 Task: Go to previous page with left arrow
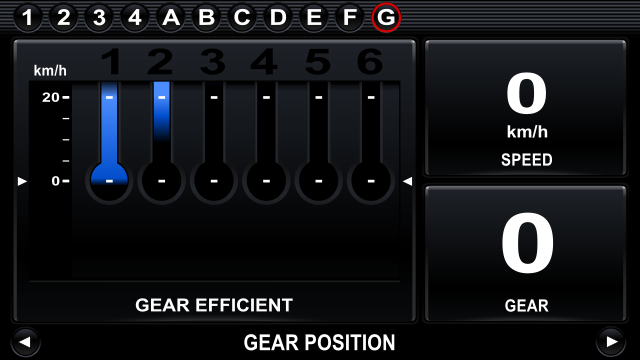click(x=25, y=342)
